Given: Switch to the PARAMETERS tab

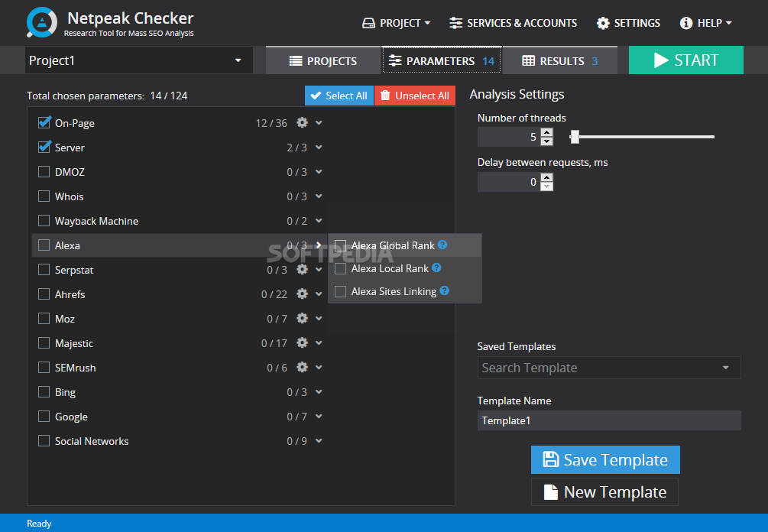Looking at the screenshot, I should pos(441,60).
